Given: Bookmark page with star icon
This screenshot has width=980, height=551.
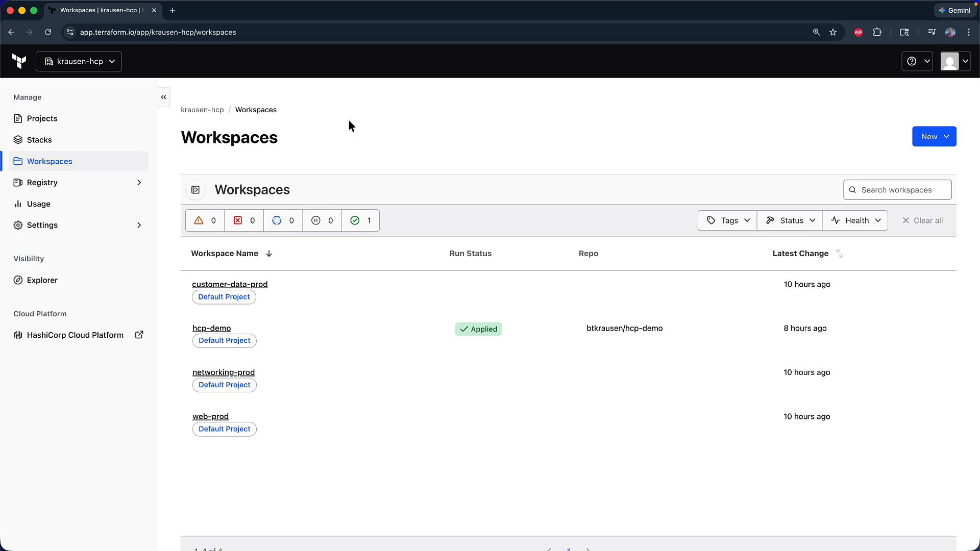Looking at the screenshot, I should (833, 32).
